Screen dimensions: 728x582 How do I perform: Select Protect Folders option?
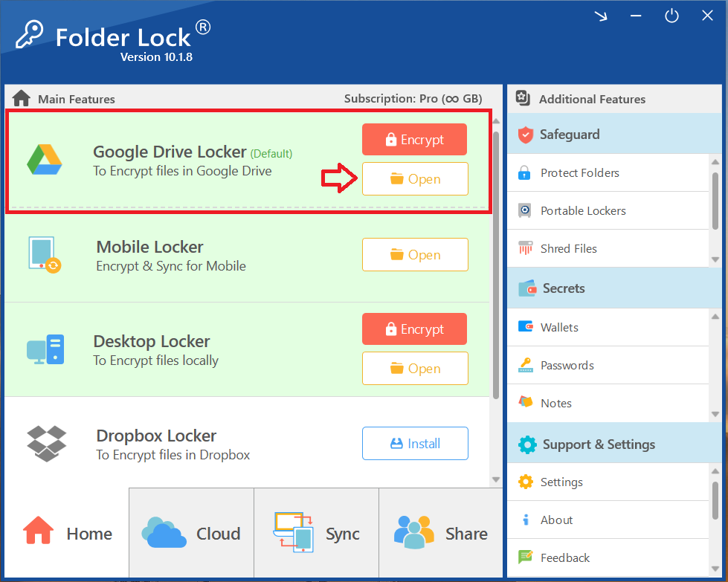coord(608,172)
